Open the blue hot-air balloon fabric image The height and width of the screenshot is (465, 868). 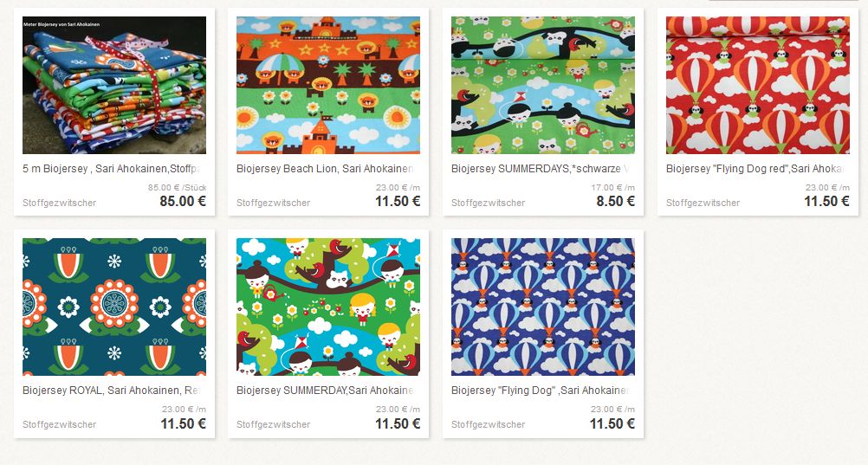pyautogui.click(x=543, y=307)
